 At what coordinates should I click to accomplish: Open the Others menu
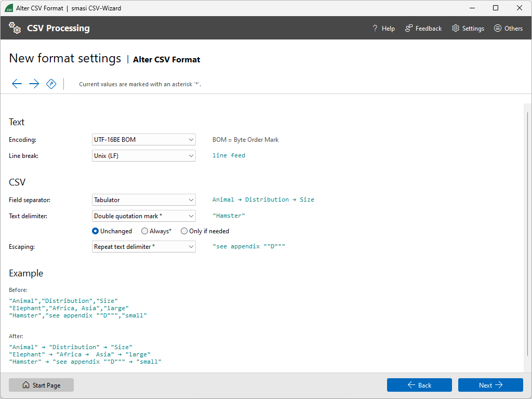[x=508, y=28]
